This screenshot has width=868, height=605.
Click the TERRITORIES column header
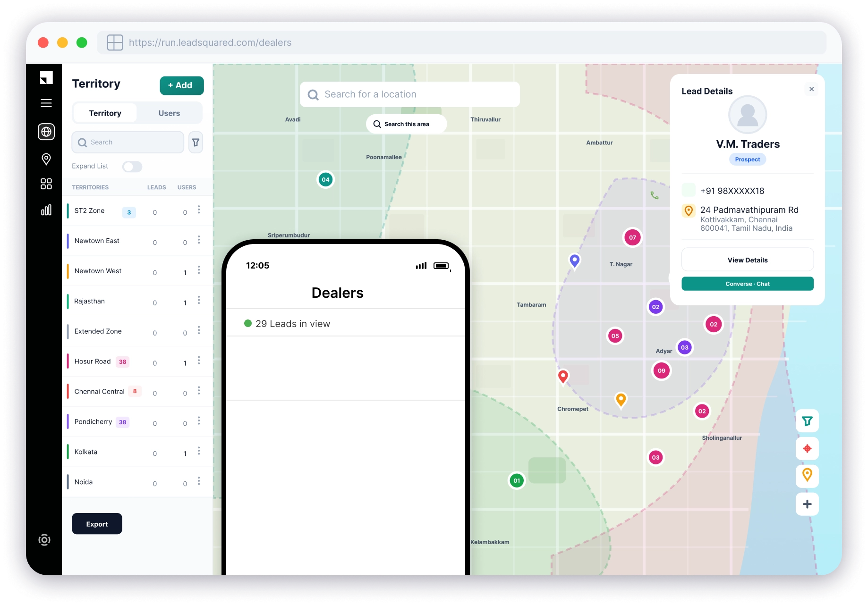click(x=90, y=187)
